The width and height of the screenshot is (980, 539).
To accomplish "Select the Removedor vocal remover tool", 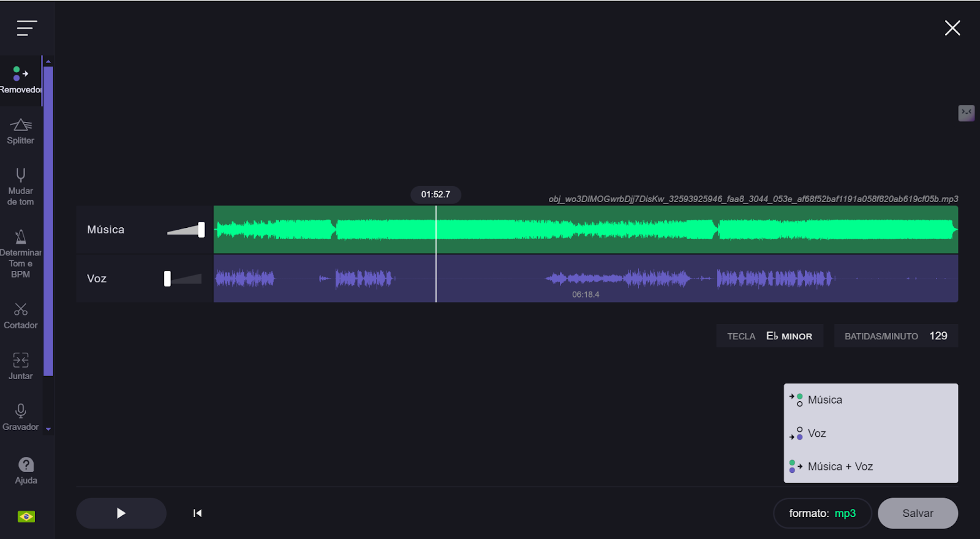I will [21, 80].
